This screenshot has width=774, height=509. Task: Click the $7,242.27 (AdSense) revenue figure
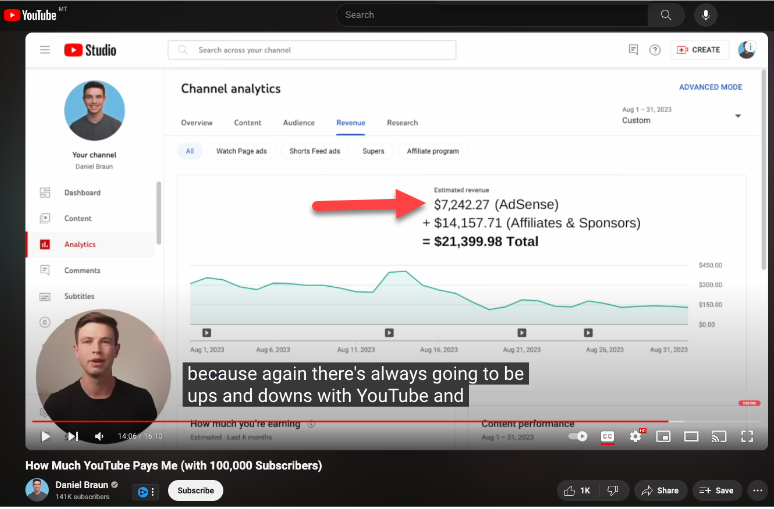pyautogui.click(x=496, y=204)
